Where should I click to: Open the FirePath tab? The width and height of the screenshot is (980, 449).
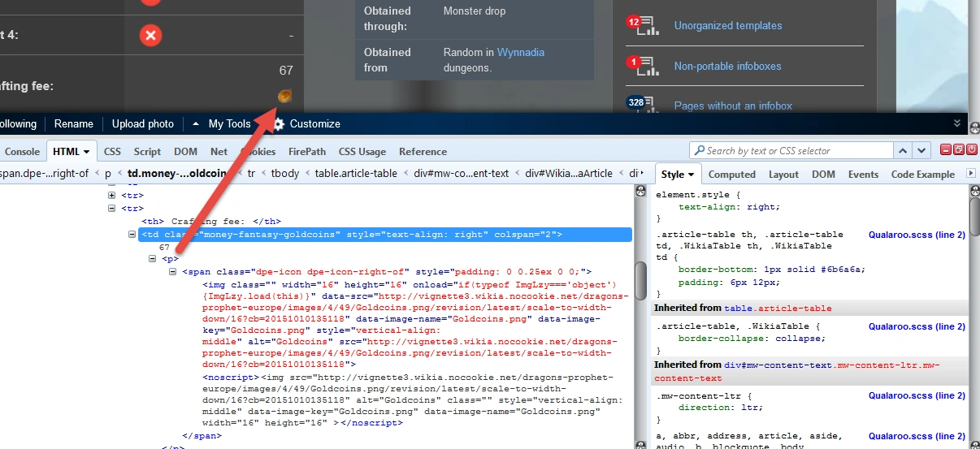[x=307, y=152]
